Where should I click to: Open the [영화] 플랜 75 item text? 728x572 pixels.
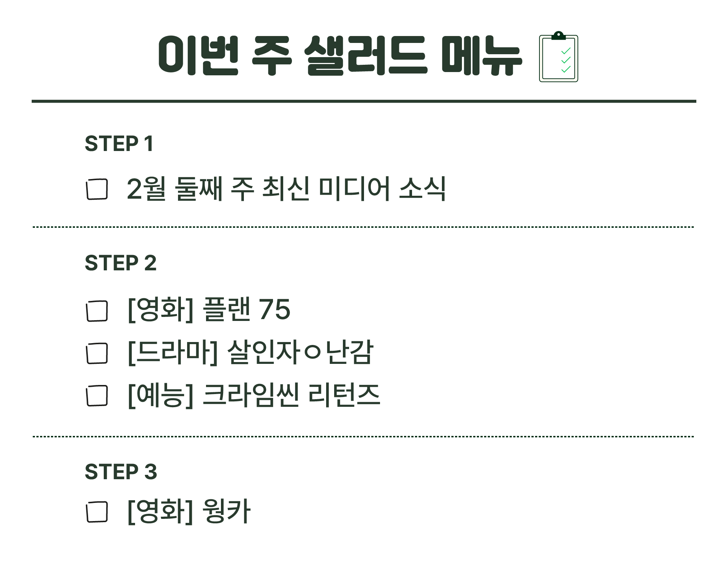click(x=209, y=309)
